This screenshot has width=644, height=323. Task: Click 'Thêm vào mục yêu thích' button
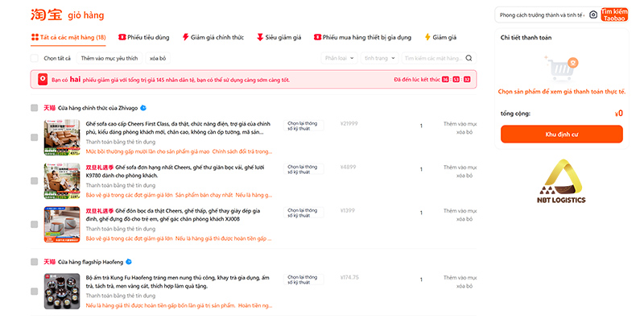click(x=109, y=58)
